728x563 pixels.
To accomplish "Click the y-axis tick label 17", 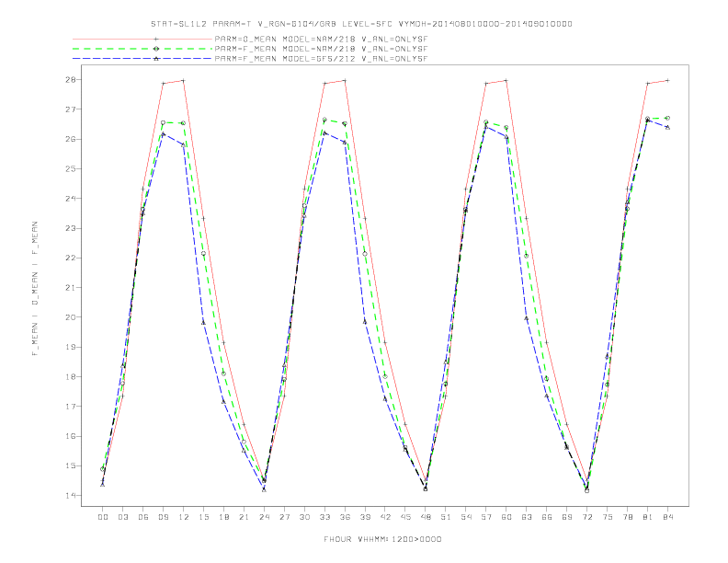I will click(71, 407).
